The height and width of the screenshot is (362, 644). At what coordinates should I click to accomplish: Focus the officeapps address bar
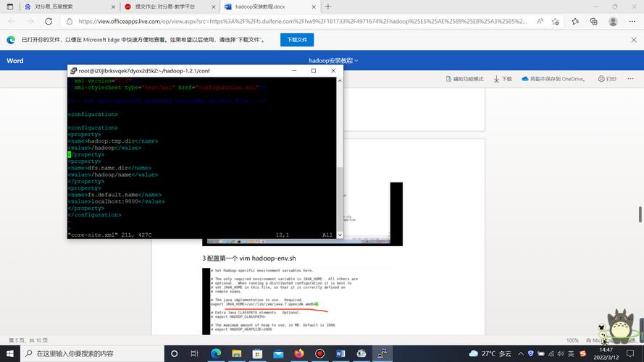pyautogui.click(x=302, y=21)
